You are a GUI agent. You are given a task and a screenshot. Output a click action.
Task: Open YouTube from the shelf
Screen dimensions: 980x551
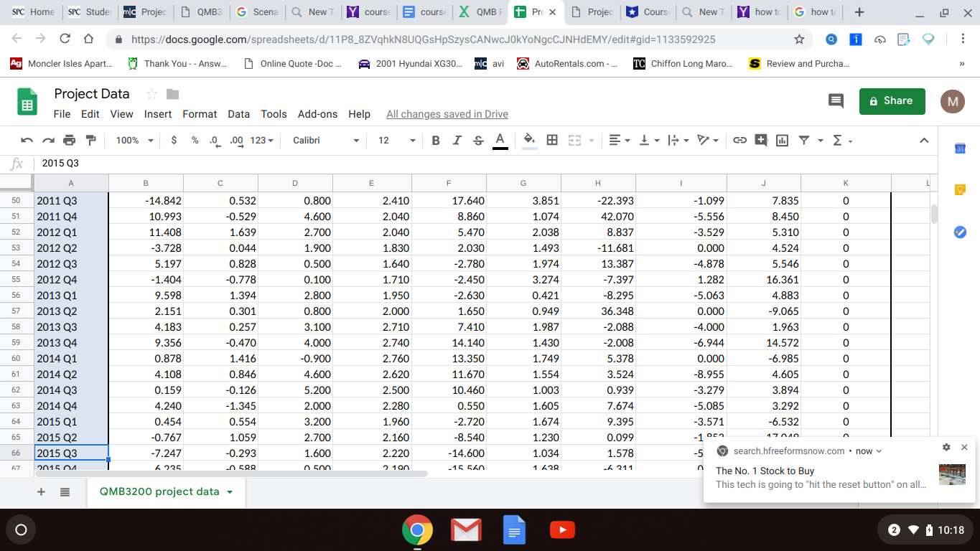coord(562,530)
